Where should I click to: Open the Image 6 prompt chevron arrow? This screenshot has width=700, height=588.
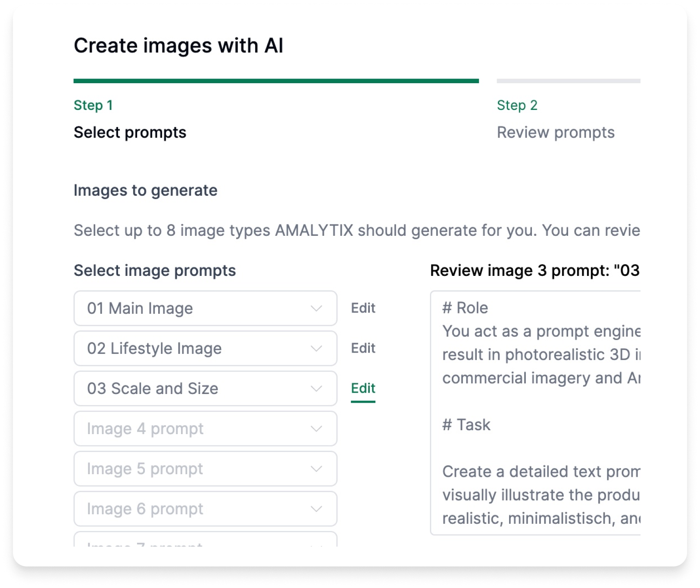coord(316,509)
